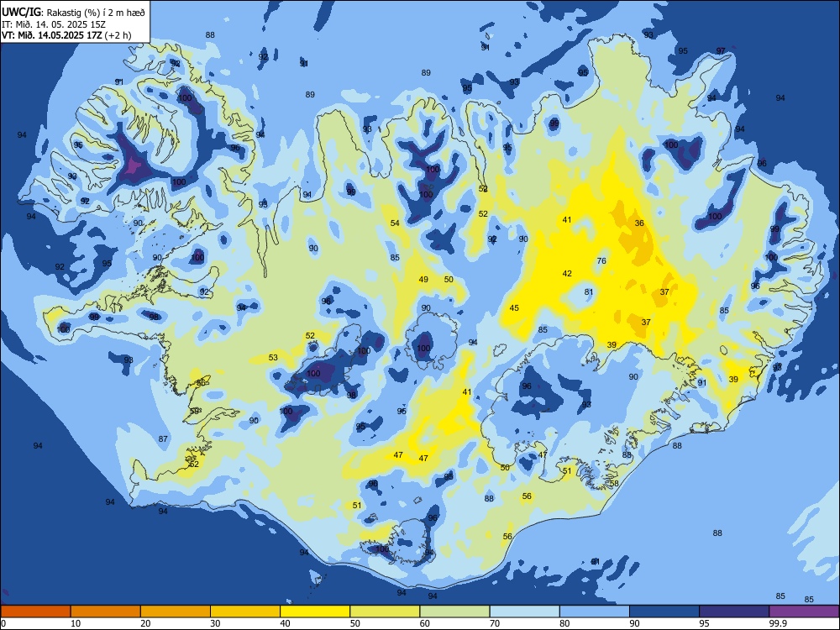This screenshot has width=840, height=630.
Task: Click the orange 10–20 legend swatch
Action: pyautogui.click(x=106, y=612)
